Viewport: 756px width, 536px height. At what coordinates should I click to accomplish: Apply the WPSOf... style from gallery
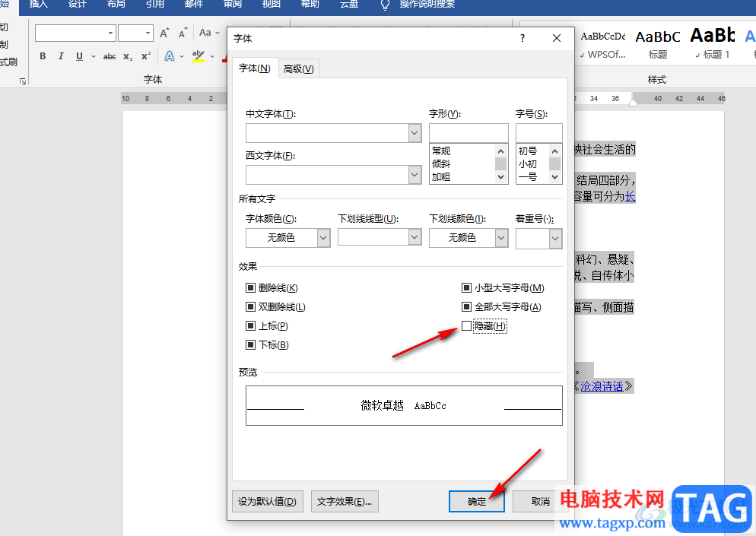(x=602, y=43)
